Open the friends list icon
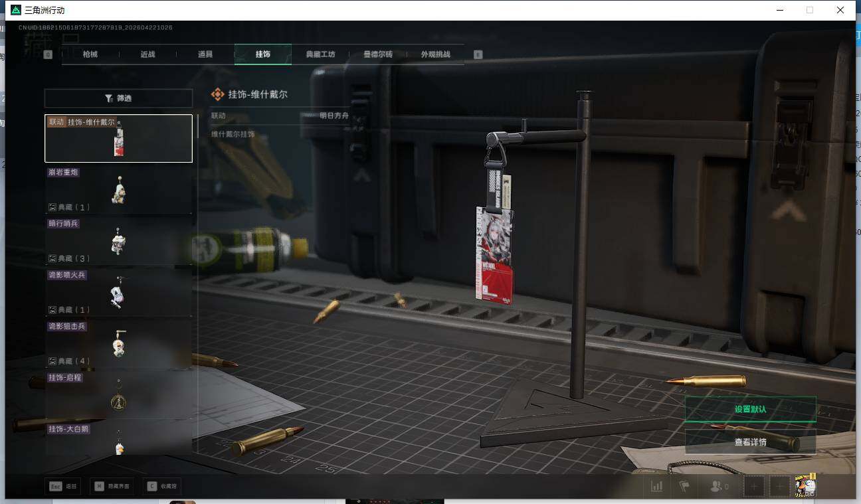This screenshot has width=861, height=504. pos(719,486)
